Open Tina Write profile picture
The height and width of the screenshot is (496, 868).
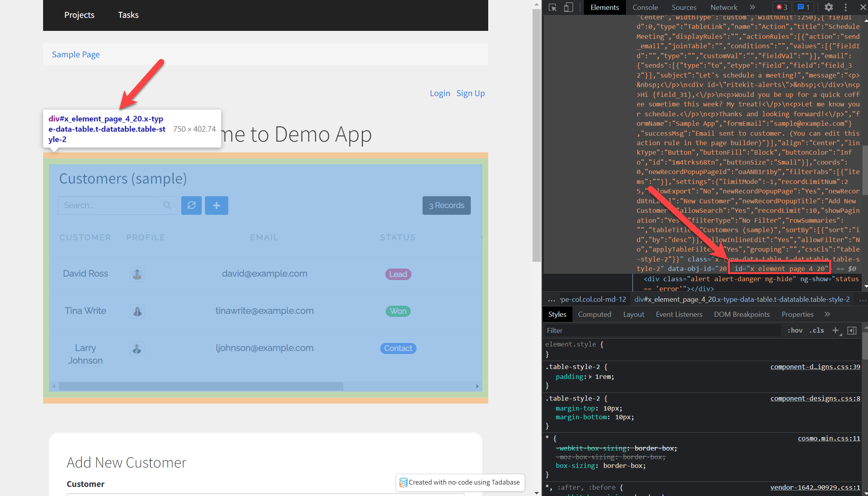(x=137, y=311)
